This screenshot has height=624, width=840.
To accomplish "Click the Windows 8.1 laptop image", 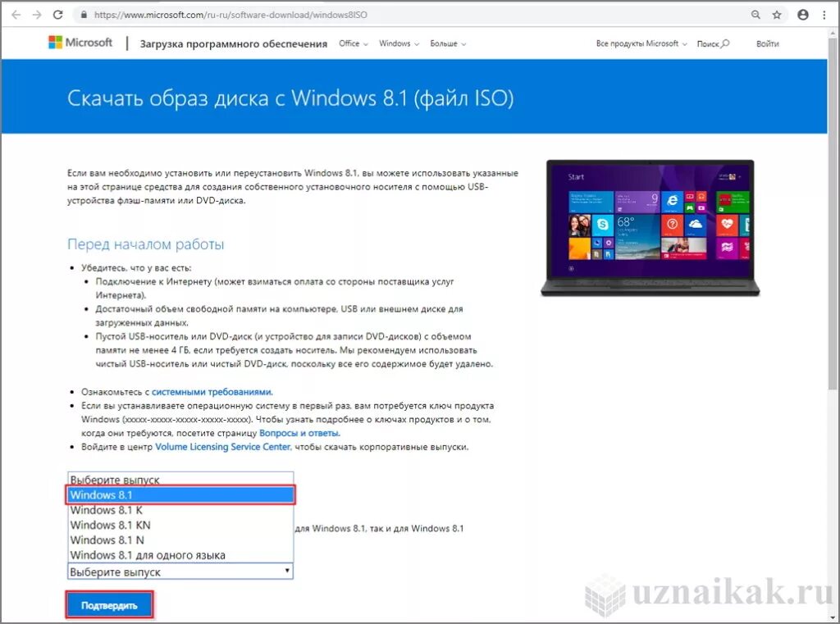I will pyautogui.click(x=650, y=228).
